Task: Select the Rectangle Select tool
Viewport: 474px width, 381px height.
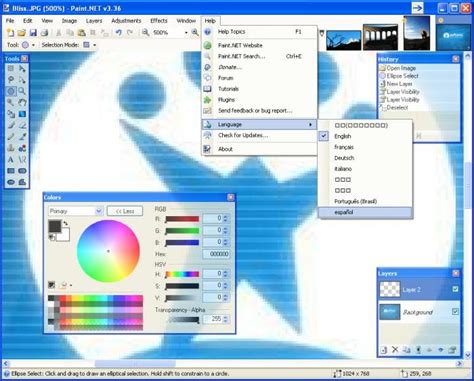Action: click(11, 69)
